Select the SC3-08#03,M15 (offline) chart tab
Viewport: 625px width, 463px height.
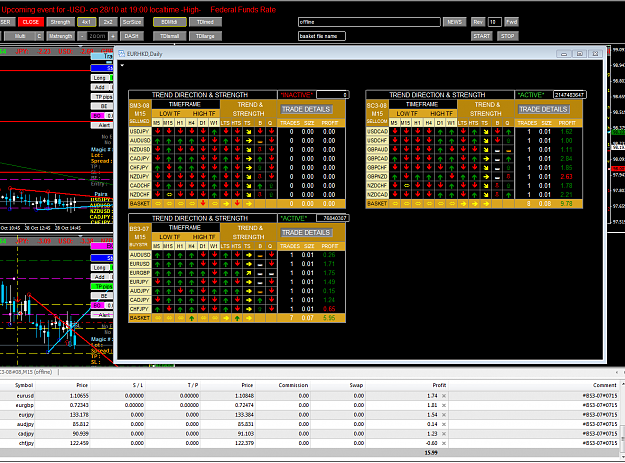click(27, 372)
